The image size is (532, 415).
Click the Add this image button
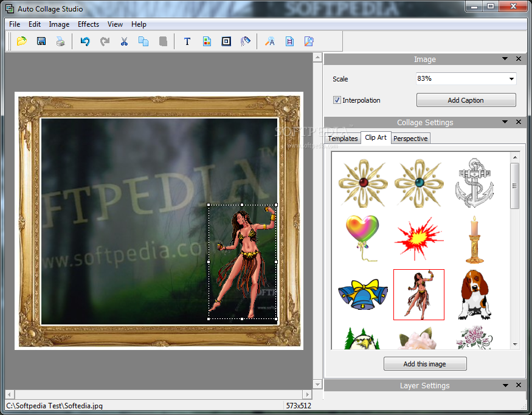click(425, 364)
